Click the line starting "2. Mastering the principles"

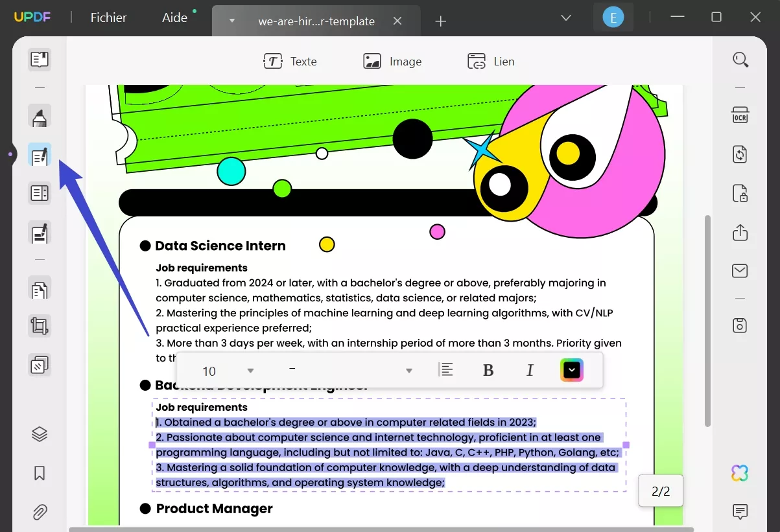[x=384, y=313]
